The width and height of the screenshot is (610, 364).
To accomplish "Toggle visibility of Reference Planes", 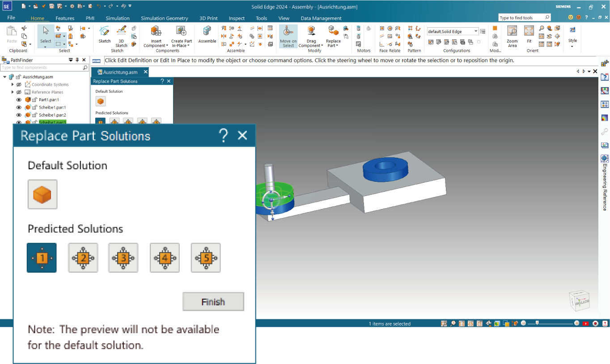I will [x=19, y=92].
